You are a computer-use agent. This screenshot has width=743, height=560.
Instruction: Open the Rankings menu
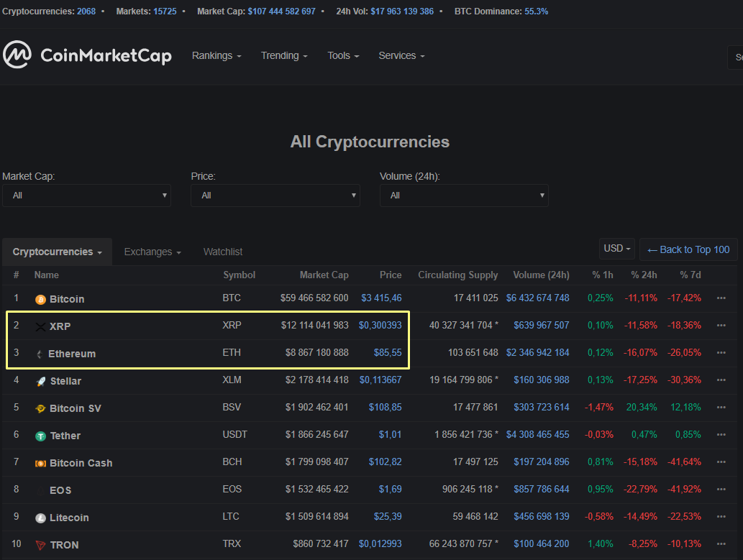click(x=216, y=55)
